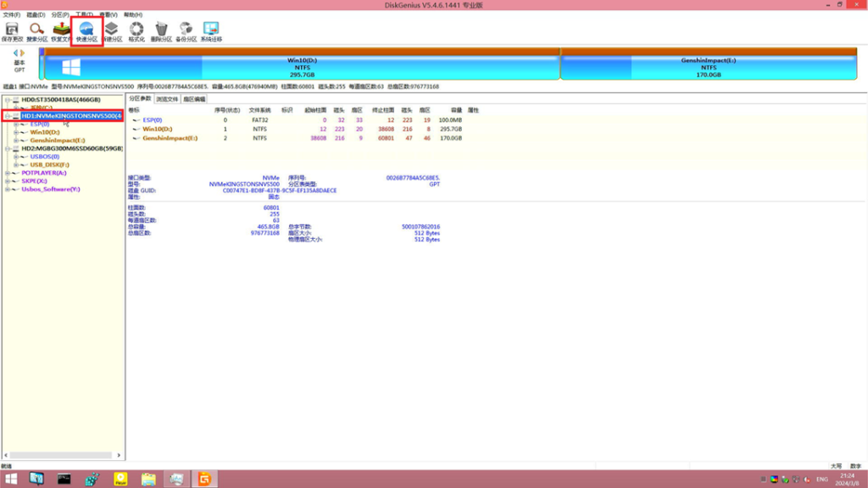Open the 文件(F) menu
This screenshot has width=868, height=488.
click(11, 15)
